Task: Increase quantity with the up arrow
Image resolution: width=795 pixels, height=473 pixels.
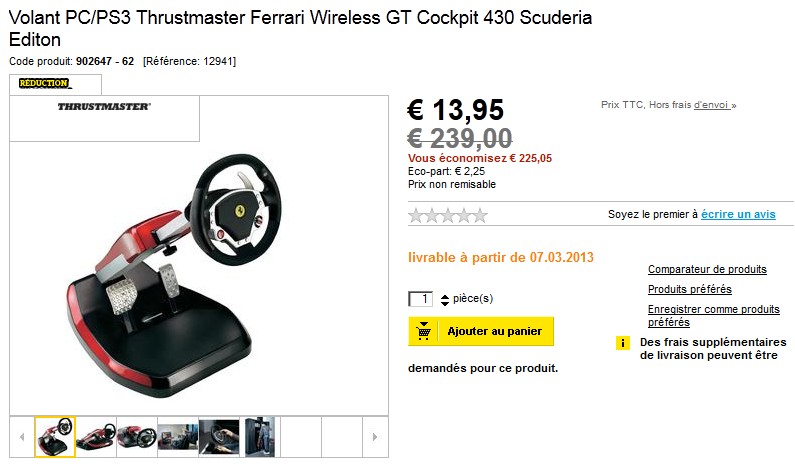Action: pos(445,297)
